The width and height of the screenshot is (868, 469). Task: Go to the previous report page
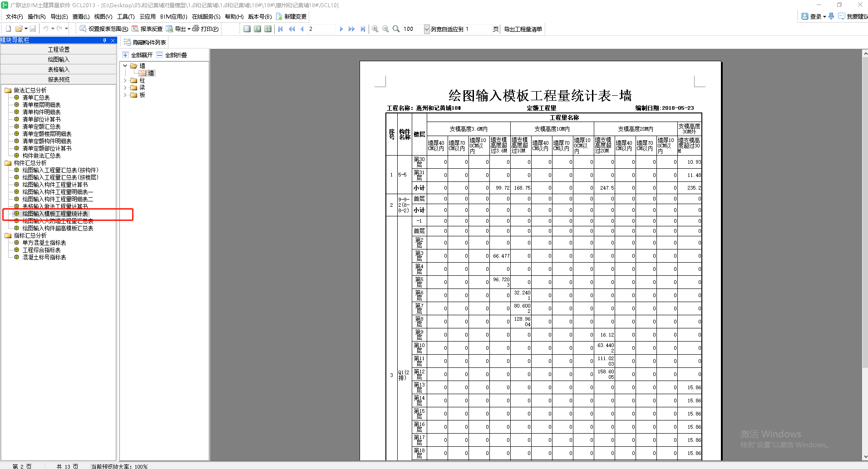click(302, 29)
